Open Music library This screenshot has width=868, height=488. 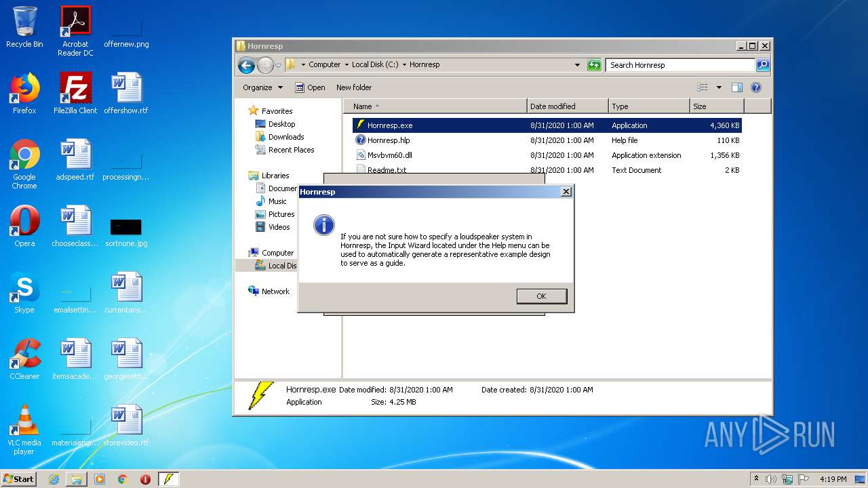click(x=271, y=201)
